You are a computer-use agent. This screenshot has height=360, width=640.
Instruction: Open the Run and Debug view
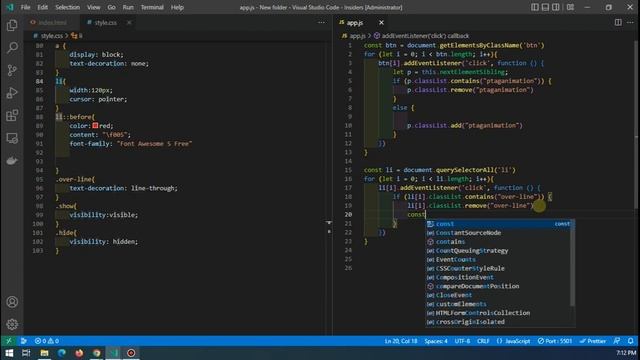(x=12, y=93)
